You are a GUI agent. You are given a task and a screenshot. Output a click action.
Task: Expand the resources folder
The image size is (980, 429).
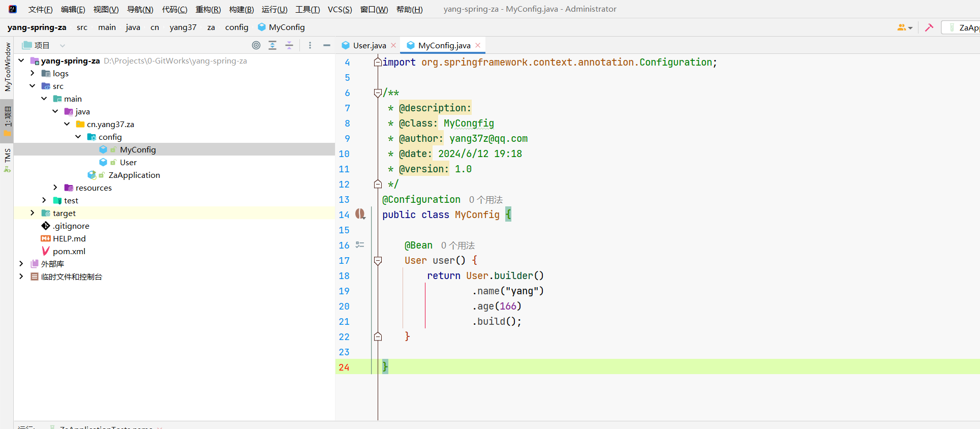tap(55, 188)
